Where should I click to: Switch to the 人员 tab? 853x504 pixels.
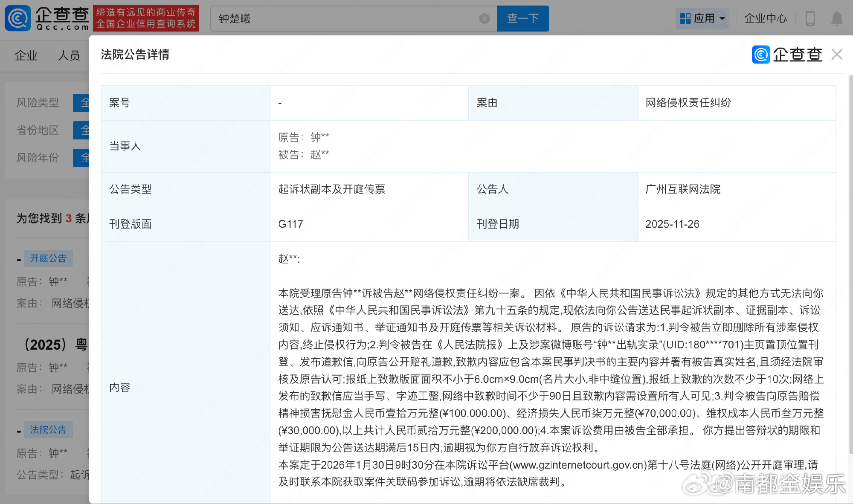68,55
